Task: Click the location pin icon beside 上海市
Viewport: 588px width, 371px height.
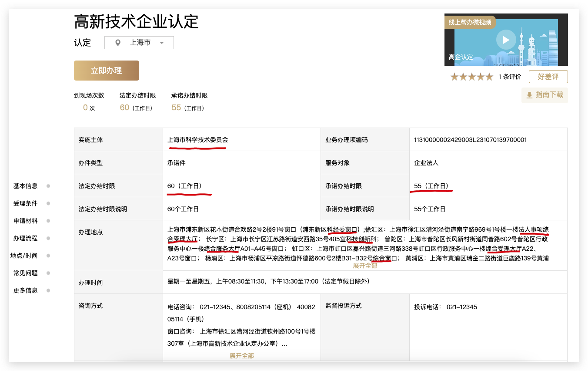Action: coord(117,43)
